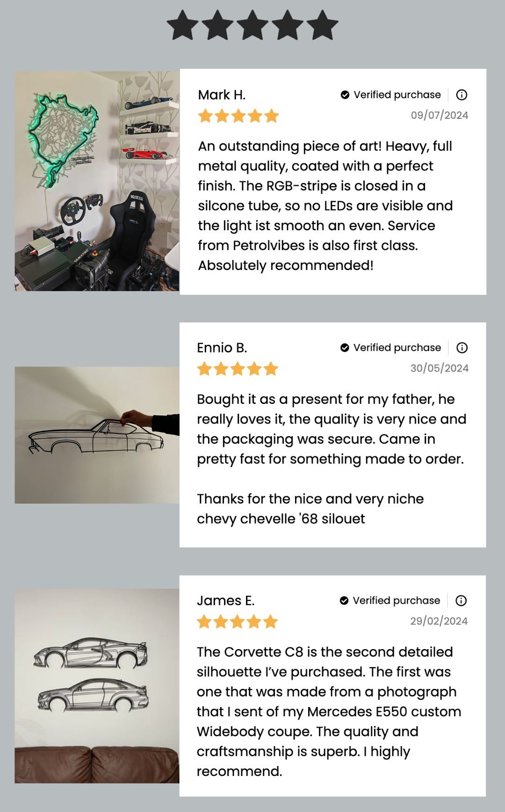Open the Nürburgring track wall art photo
505x812 pixels.
coord(97,181)
